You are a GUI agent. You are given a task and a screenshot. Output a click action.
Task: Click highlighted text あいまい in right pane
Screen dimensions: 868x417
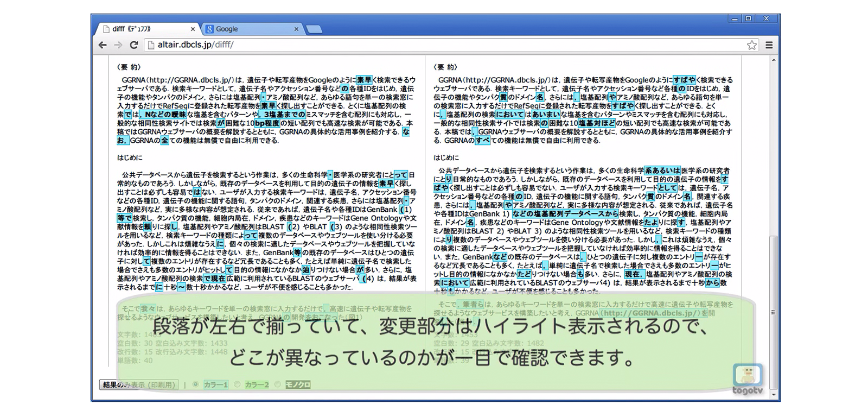(x=546, y=115)
